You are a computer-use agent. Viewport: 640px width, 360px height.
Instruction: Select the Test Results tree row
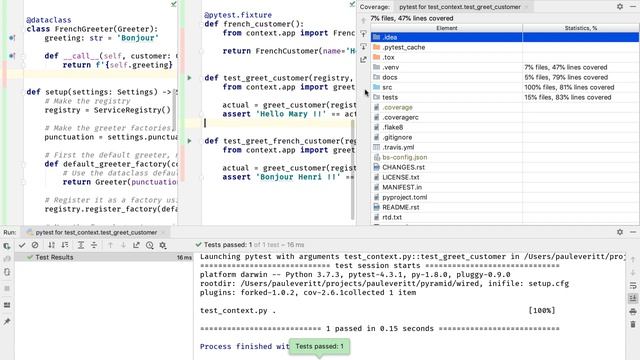click(x=104, y=257)
